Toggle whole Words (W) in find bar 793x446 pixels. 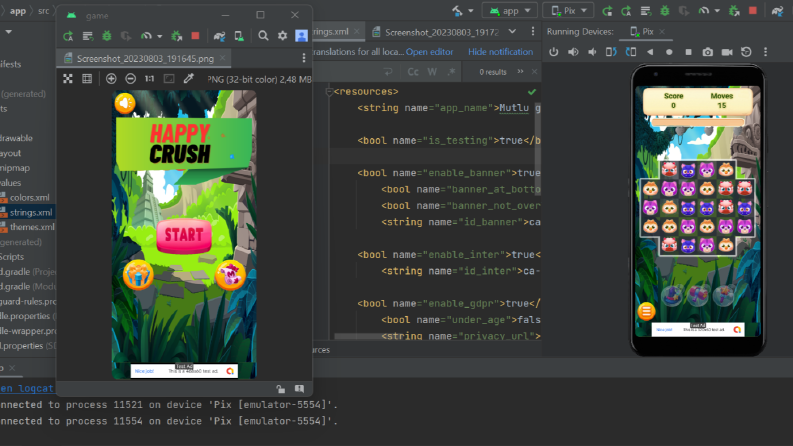click(432, 72)
